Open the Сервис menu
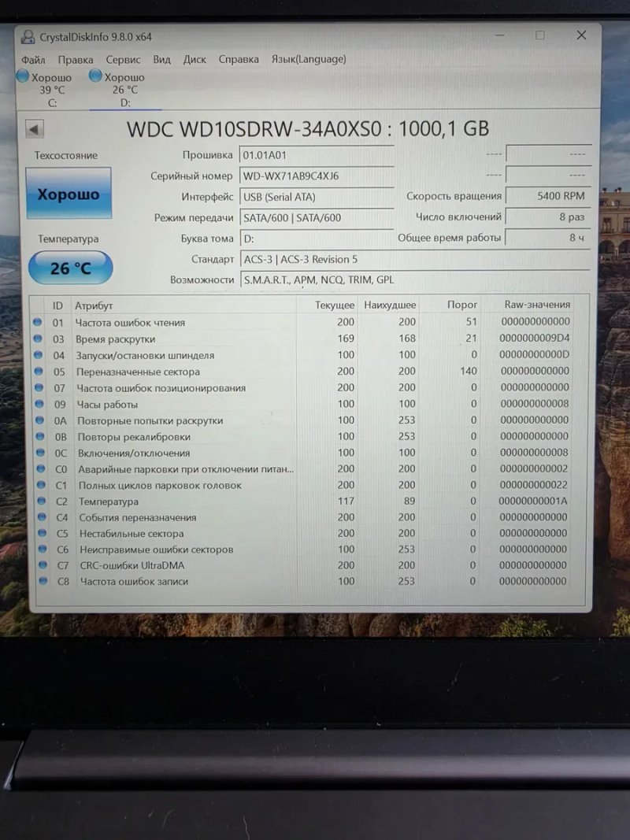630x840 pixels. 123,60
